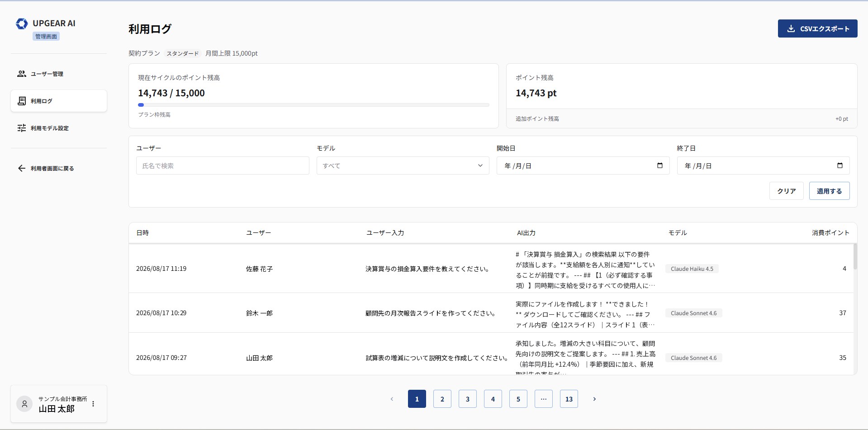Click the back arrow to user screen

tap(22, 168)
